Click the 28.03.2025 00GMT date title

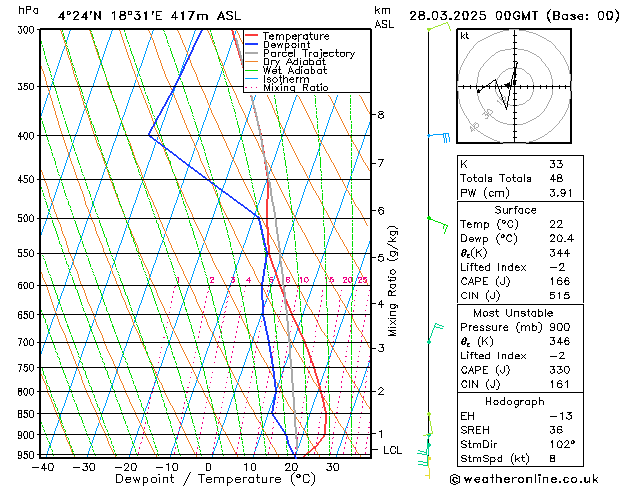(x=514, y=15)
